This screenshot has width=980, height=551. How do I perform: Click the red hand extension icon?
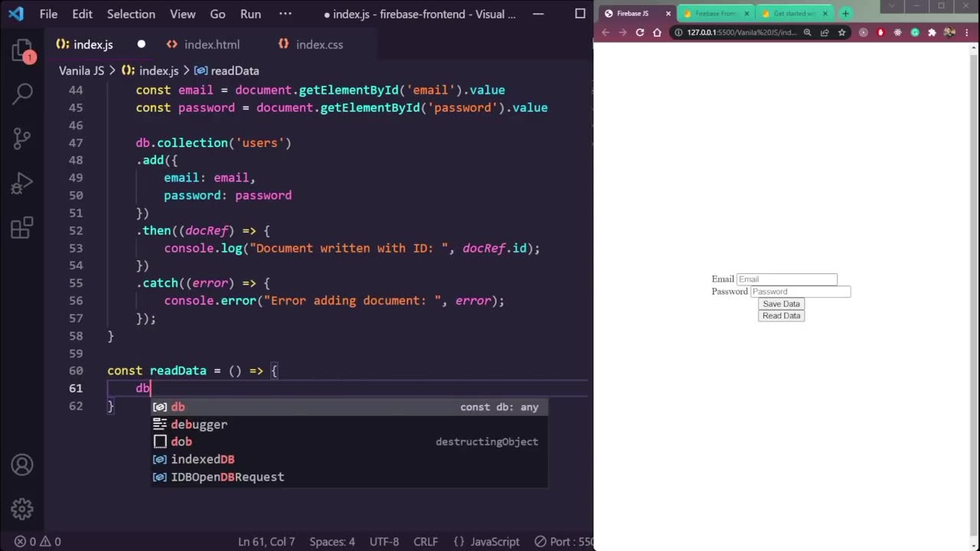click(x=880, y=32)
